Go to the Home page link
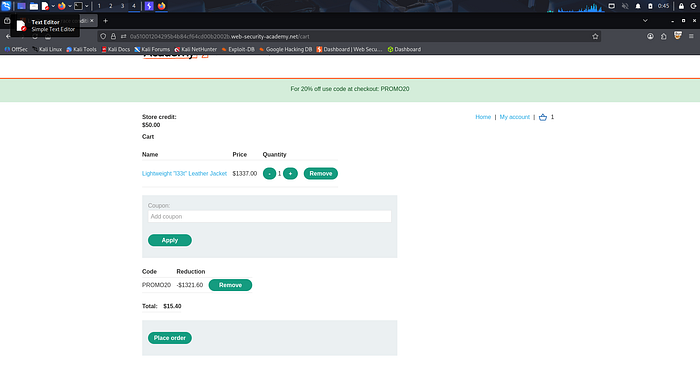Screen dimensions: 700x366 coord(483,117)
